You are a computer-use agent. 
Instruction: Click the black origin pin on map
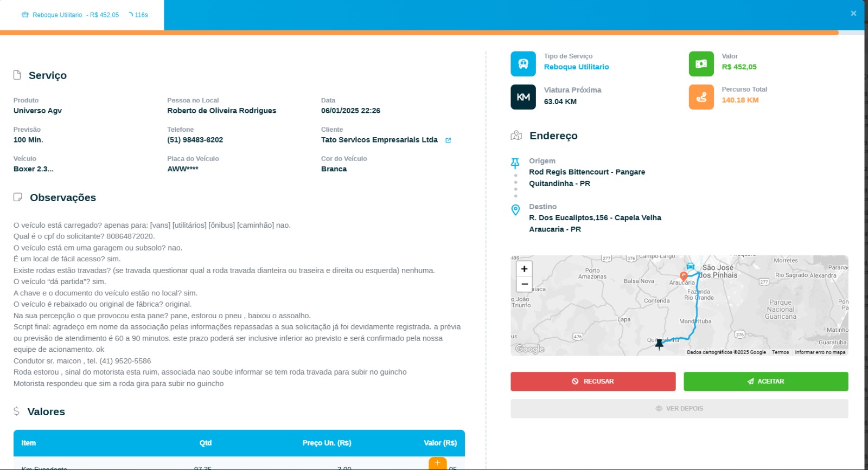[659, 344]
